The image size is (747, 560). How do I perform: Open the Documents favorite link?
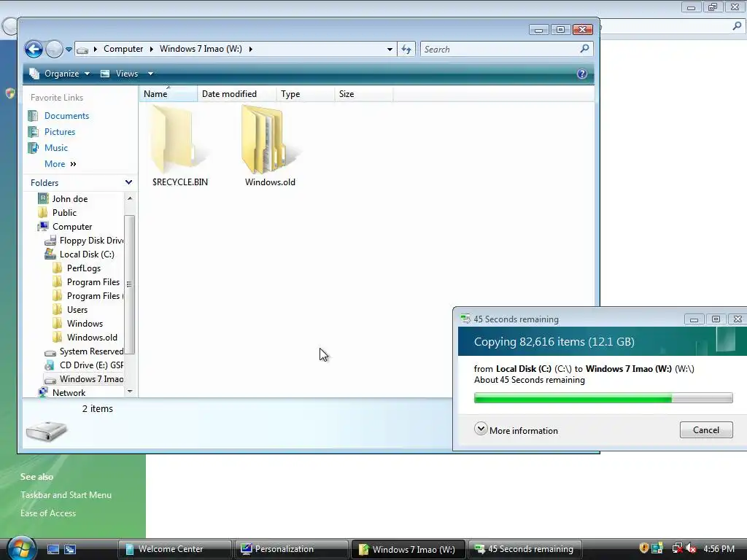(x=66, y=116)
